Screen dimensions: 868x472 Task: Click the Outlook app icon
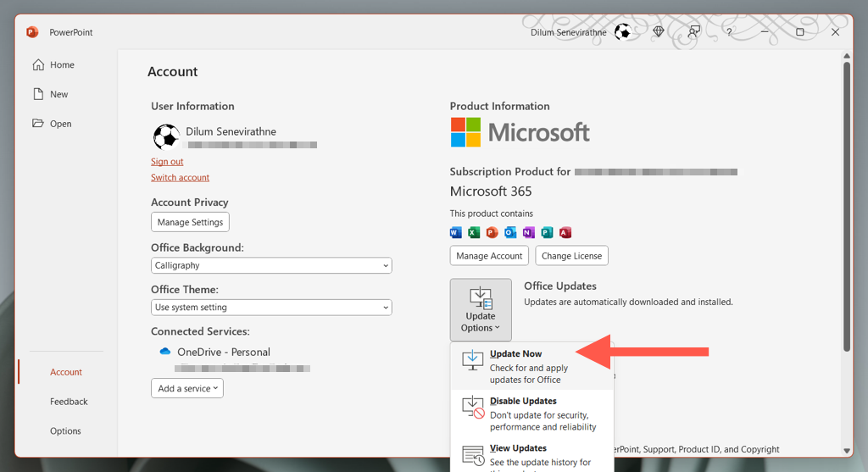510,232
